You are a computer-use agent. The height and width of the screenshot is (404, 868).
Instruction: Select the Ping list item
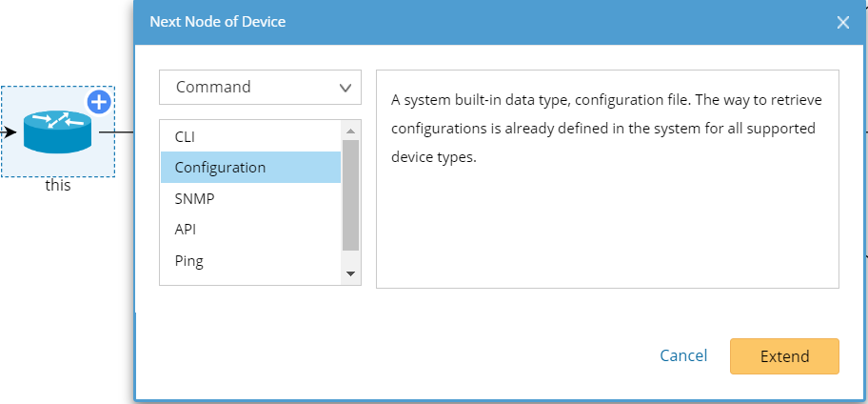click(189, 260)
